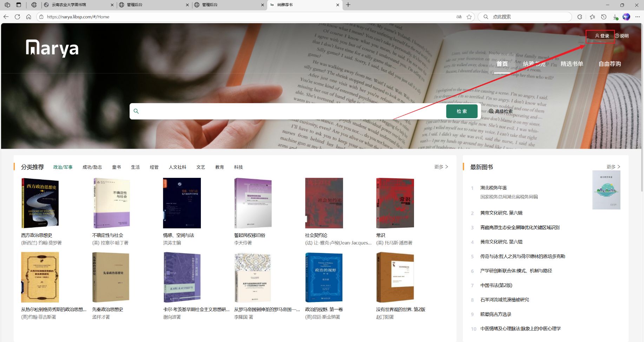Click the 登录 login button
The height and width of the screenshot is (342, 644).
pyautogui.click(x=602, y=36)
